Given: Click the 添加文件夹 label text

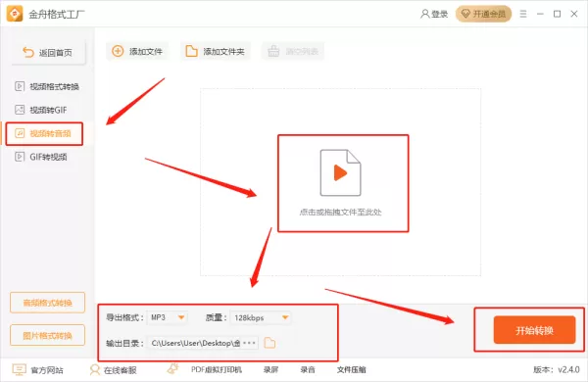Looking at the screenshot, I should point(223,51).
